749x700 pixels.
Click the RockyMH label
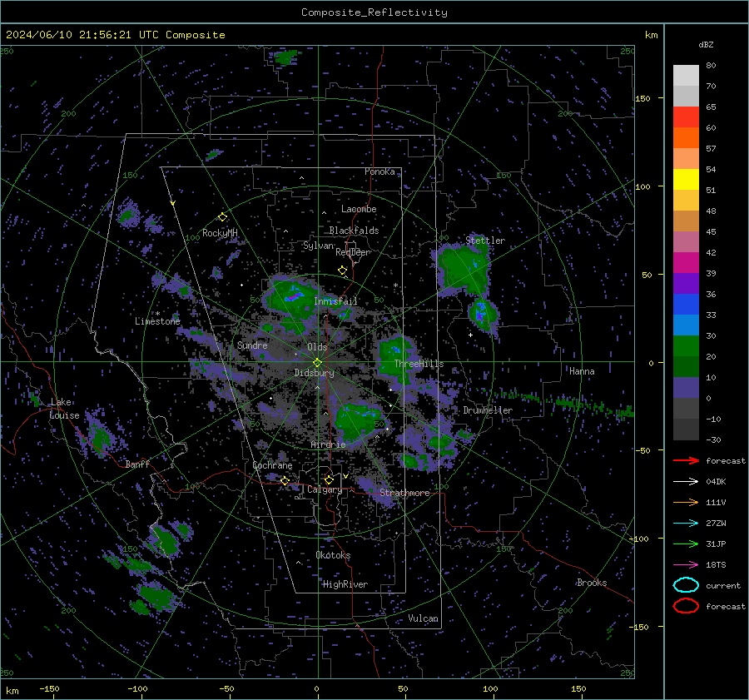click(x=220, y=233)
